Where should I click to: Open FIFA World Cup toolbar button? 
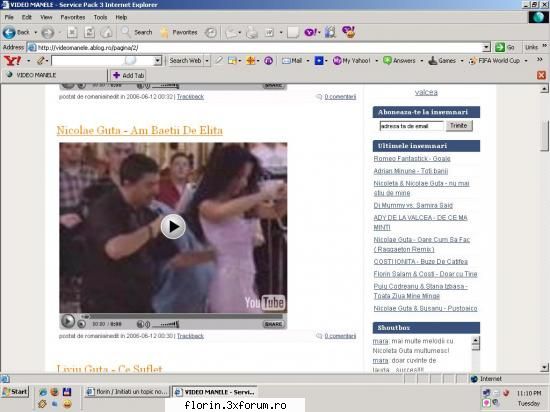(x=494, y=61)
